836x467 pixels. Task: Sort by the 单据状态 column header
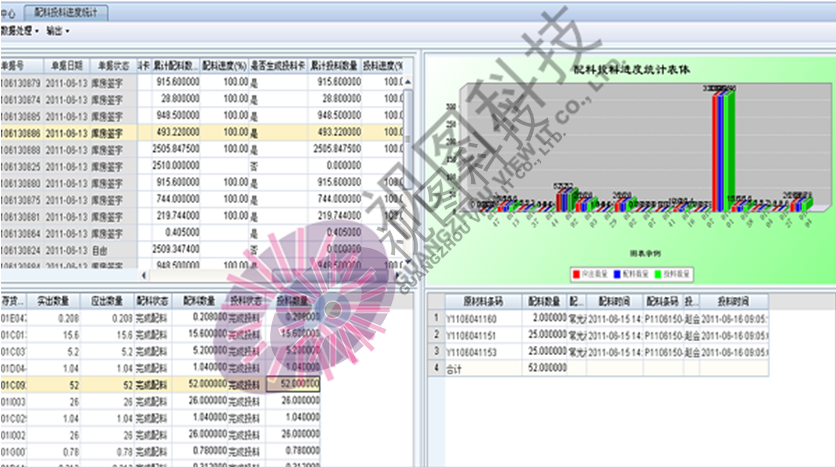click(x=113, y=66)
